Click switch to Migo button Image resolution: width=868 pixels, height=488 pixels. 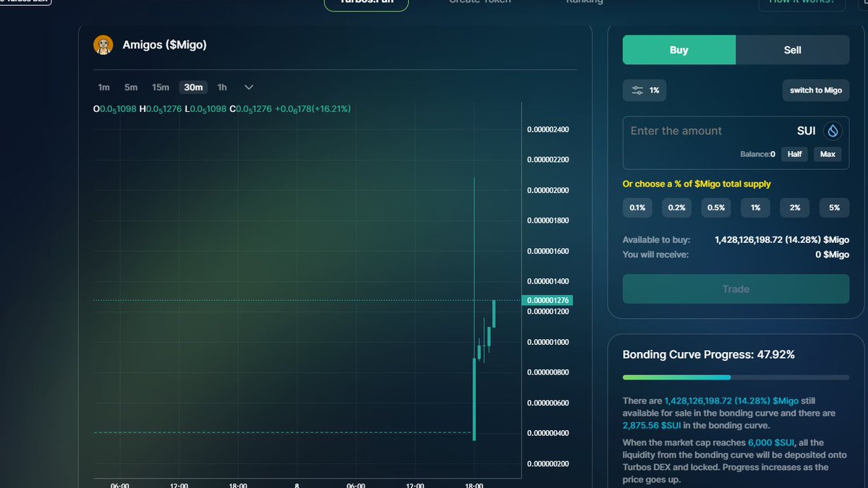coord(816,90)
